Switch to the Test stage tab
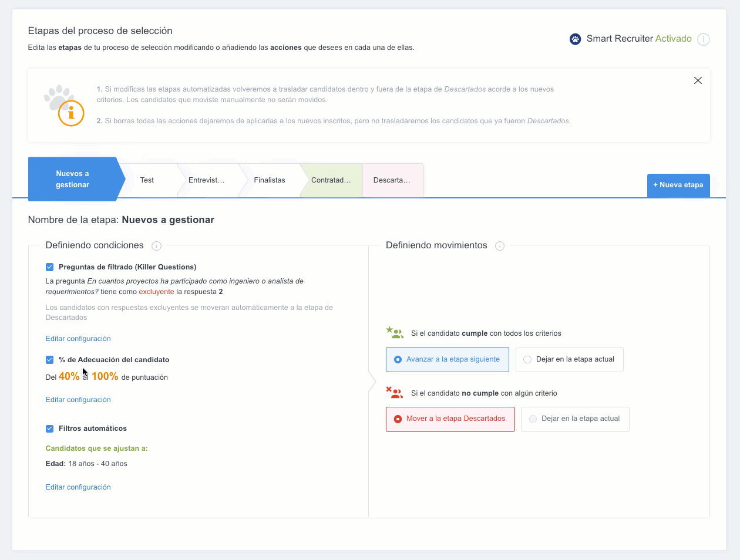This screenshot has height=560, width=740. click(147, 180)
